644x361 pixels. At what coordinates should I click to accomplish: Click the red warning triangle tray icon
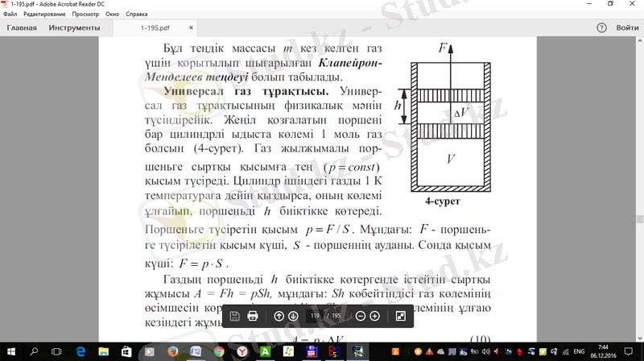tap(429, 352)
